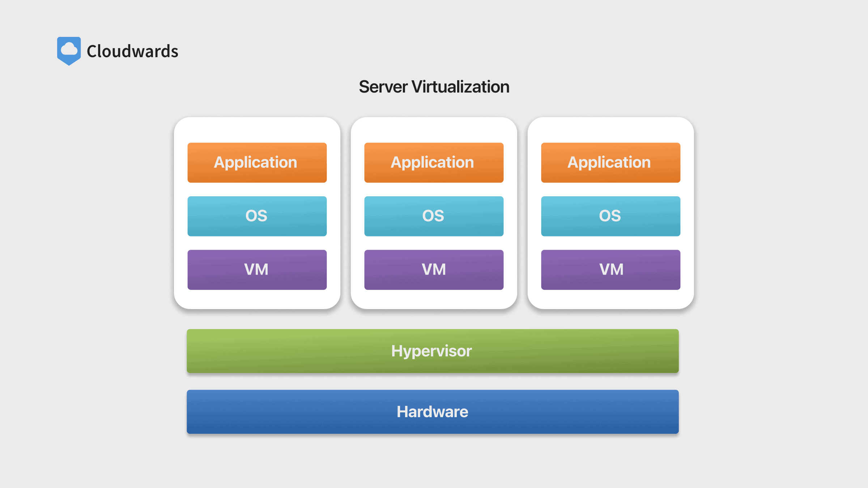Choose the right VM block
Screen dimensions: 868x488
610,270
